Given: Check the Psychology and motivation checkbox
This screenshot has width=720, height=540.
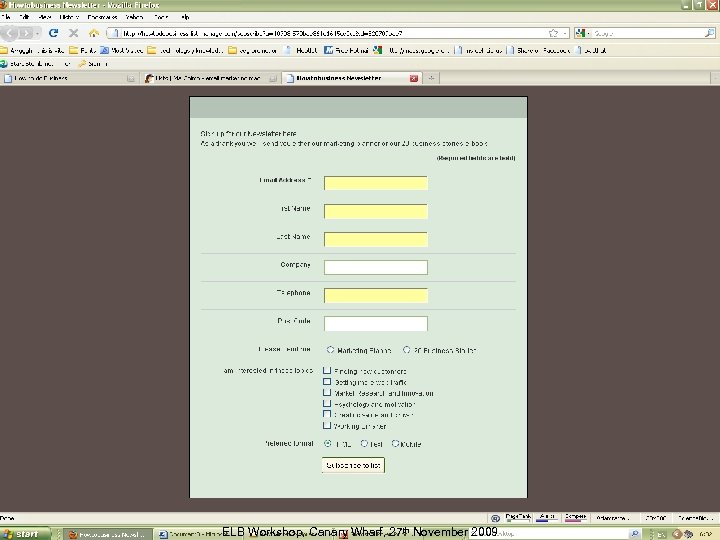Looking at the screenshot, I should coord(327,404).
